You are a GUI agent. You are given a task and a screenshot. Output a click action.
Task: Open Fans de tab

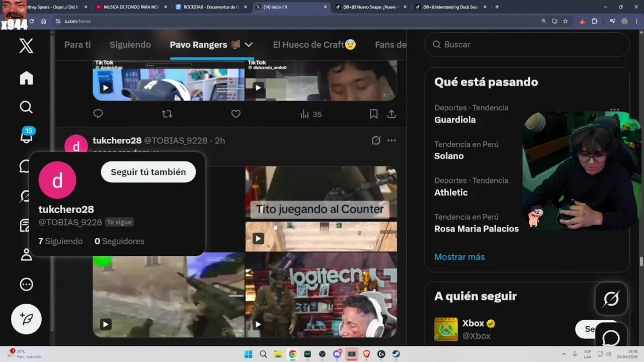(390, 45)
